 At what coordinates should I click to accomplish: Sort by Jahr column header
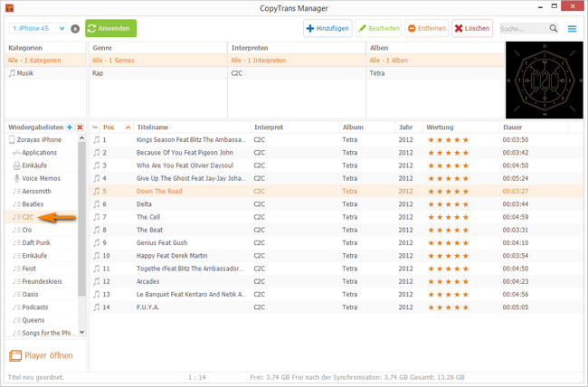(409, 127)
